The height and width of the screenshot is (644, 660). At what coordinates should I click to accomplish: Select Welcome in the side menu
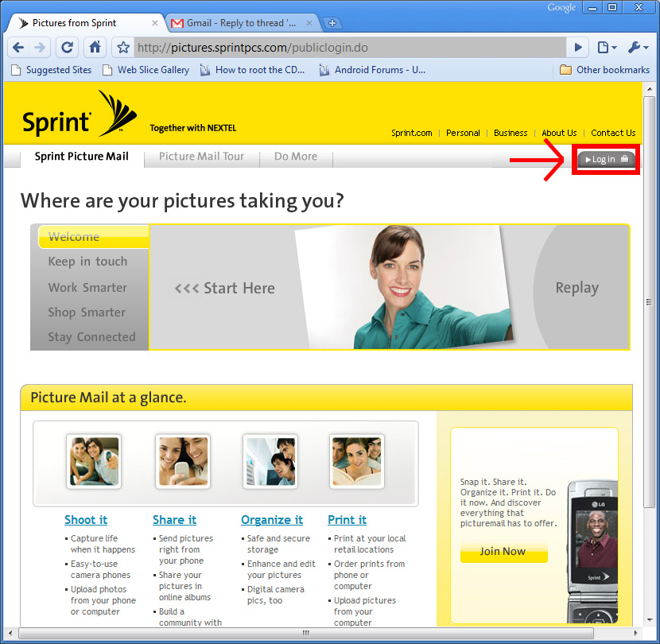[94, 237]
